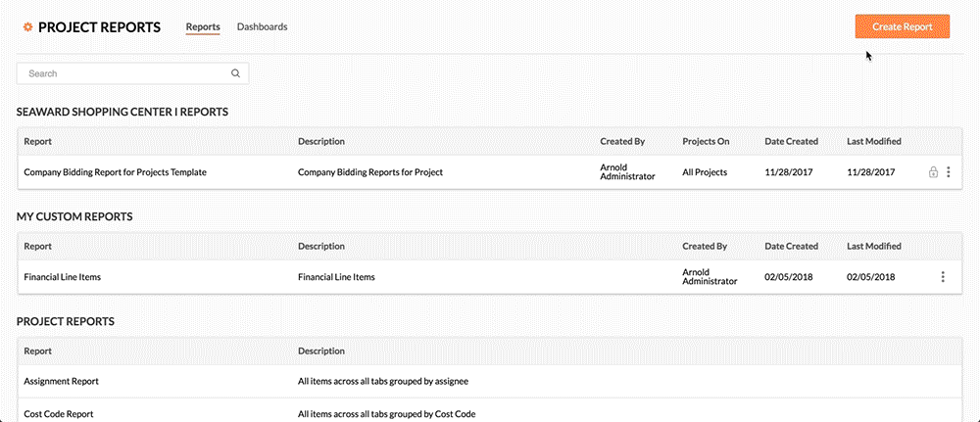Switch to the Dashboards tab
The width and height of the screenshot is (980, 422).
(262, 27)
